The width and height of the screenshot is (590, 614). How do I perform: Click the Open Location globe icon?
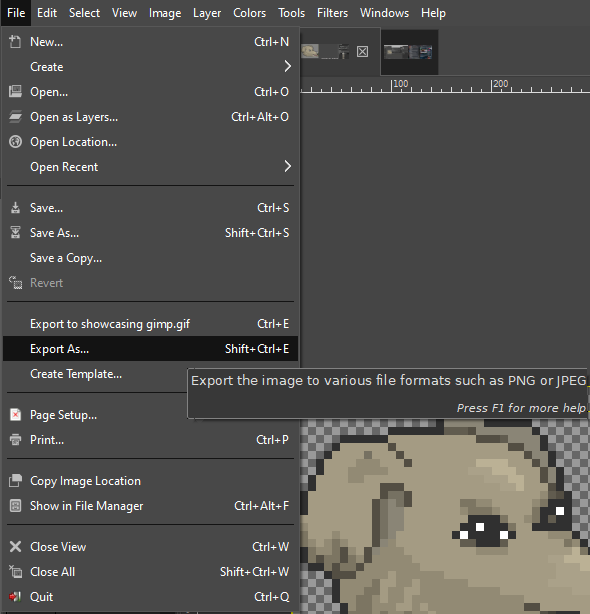point(15,142)
